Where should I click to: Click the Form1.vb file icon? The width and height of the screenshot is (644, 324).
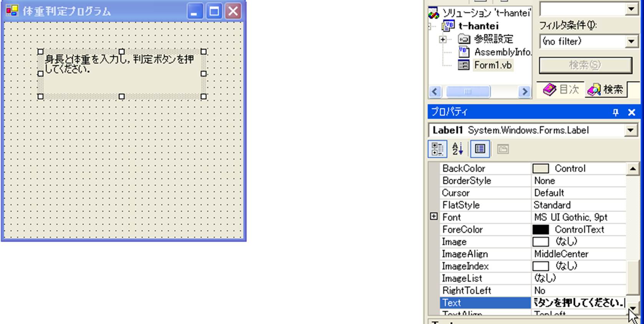click(464, 65)
